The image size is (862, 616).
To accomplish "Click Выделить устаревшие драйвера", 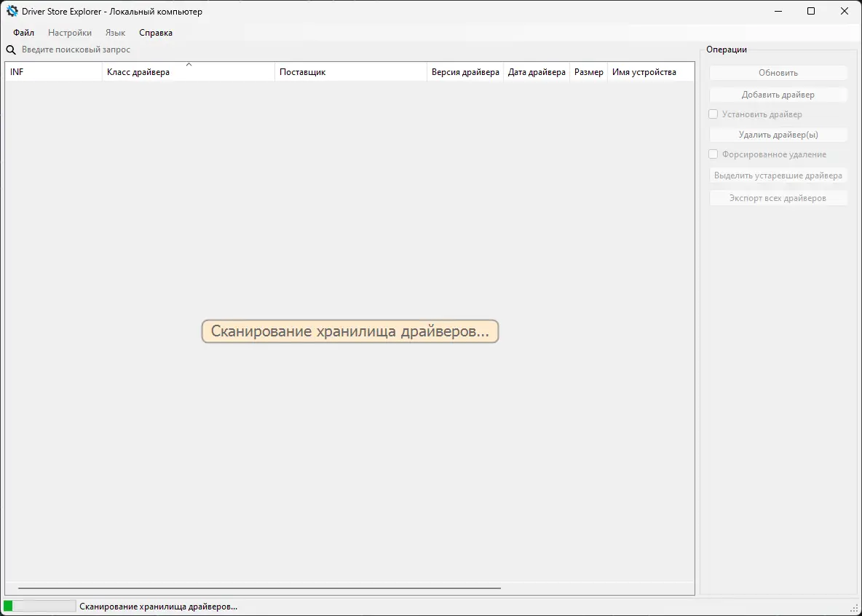I will [x=778, y=175].
